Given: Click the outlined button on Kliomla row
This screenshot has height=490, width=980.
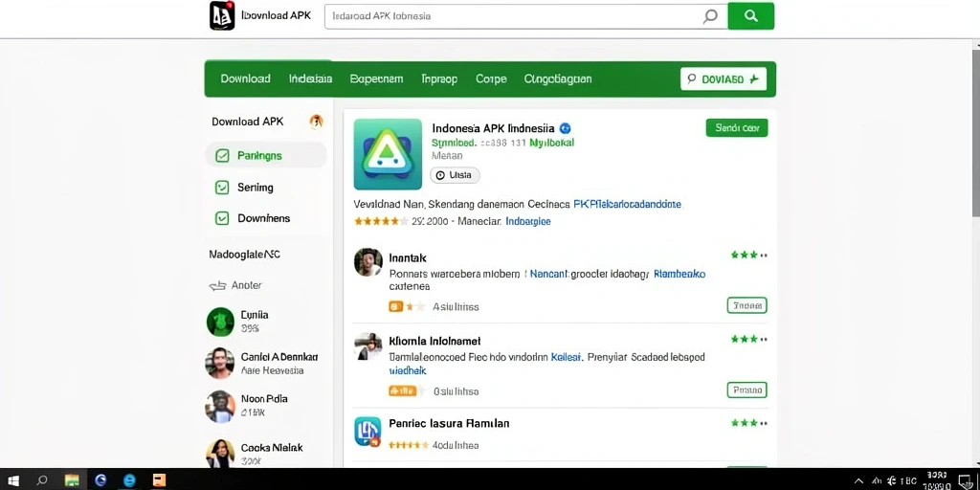Looking at the screenshot, I should [x=746, y=390].
